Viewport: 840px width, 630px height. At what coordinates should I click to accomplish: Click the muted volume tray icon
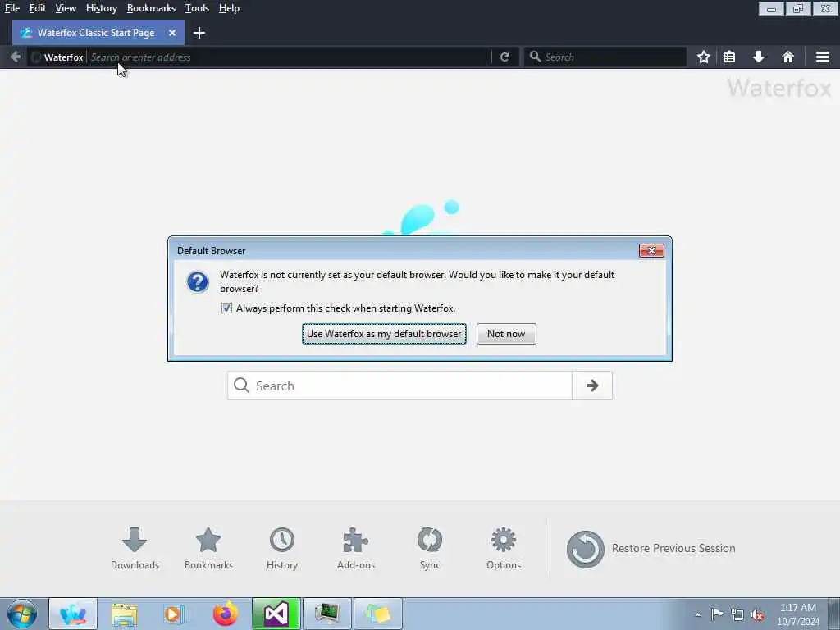point(757,614)
